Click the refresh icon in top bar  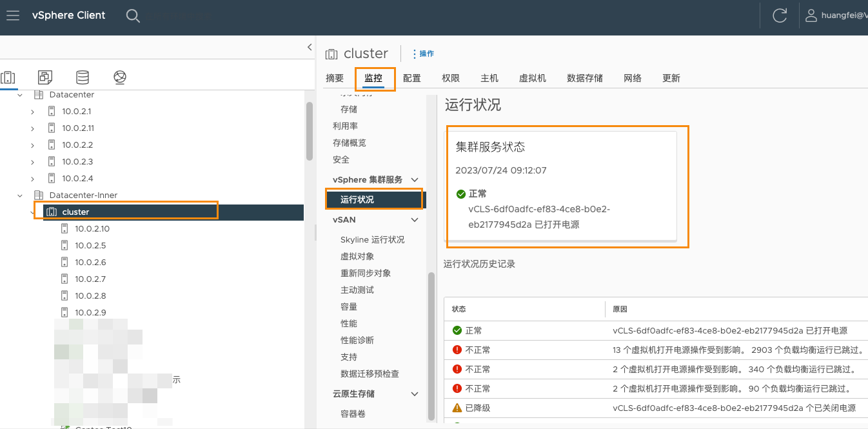coord(780,16)
